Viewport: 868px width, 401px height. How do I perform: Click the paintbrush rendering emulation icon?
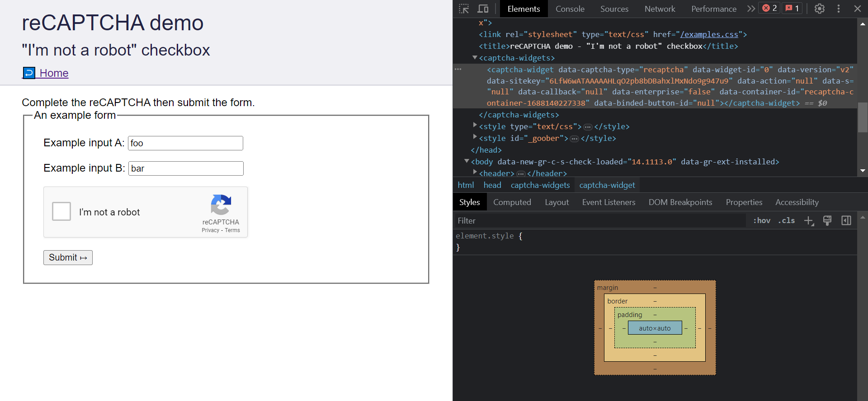pos(827,220)
